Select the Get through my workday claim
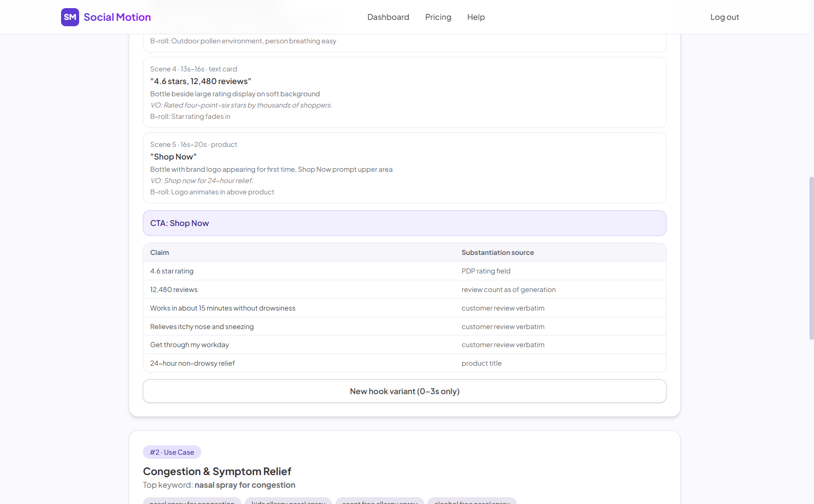 click(x=189, y=345)
